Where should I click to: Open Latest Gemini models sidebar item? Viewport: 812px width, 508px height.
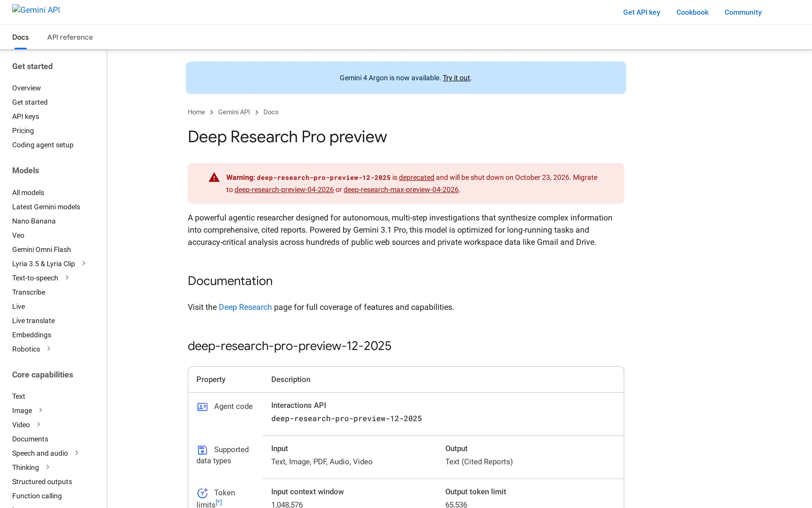coord(46,207)
